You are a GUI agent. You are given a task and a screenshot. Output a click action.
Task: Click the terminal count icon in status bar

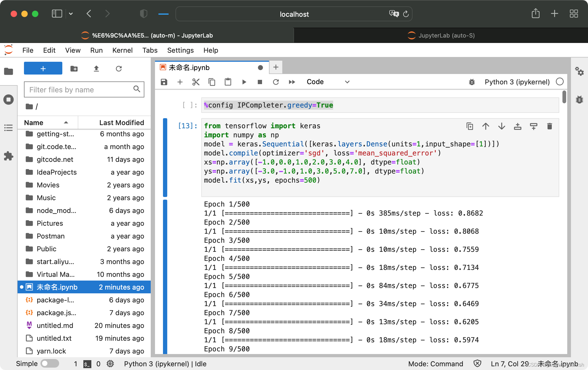coord(87,364)
